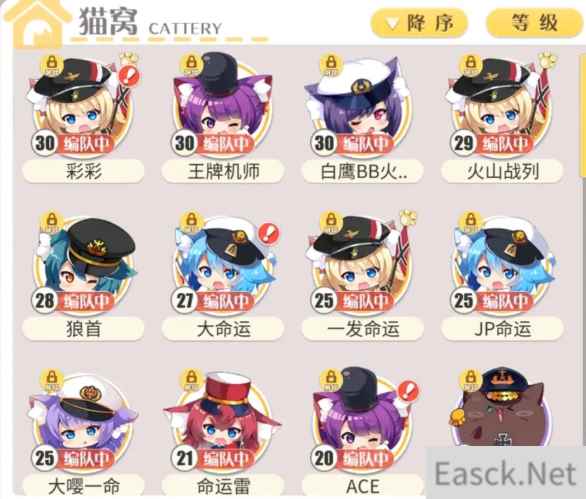
Task: Toggle the lock icon on 命运雷
Action: 191,380
